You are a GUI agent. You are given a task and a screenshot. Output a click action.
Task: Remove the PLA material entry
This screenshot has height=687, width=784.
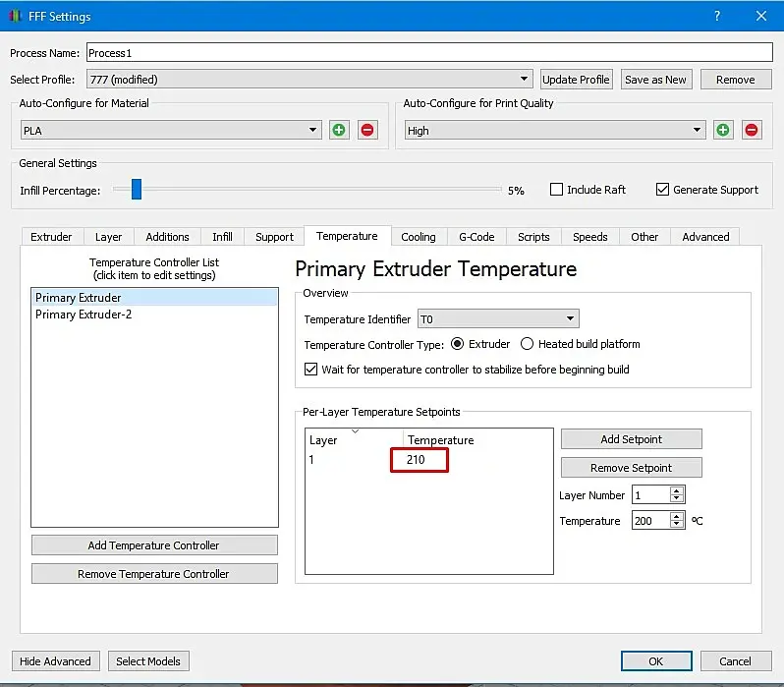367,130
